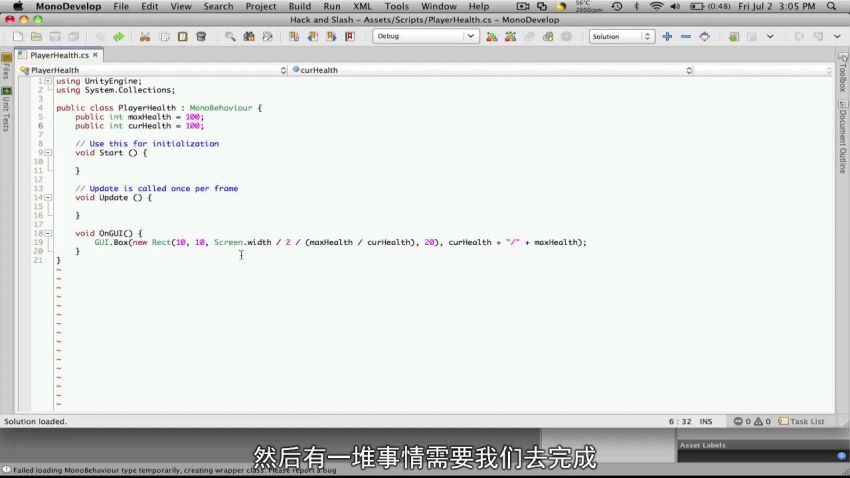Click the magnifying glass Find icon

(x=230, y=37)
